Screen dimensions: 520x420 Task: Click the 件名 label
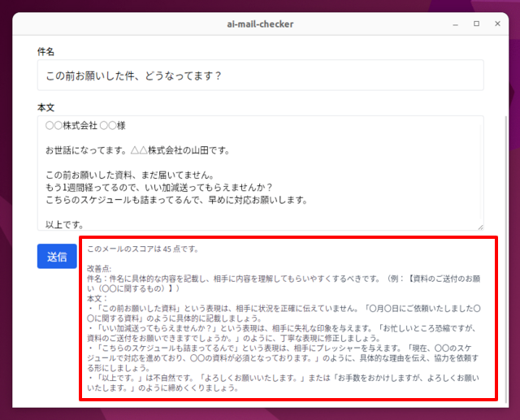[x=45, y=51]
